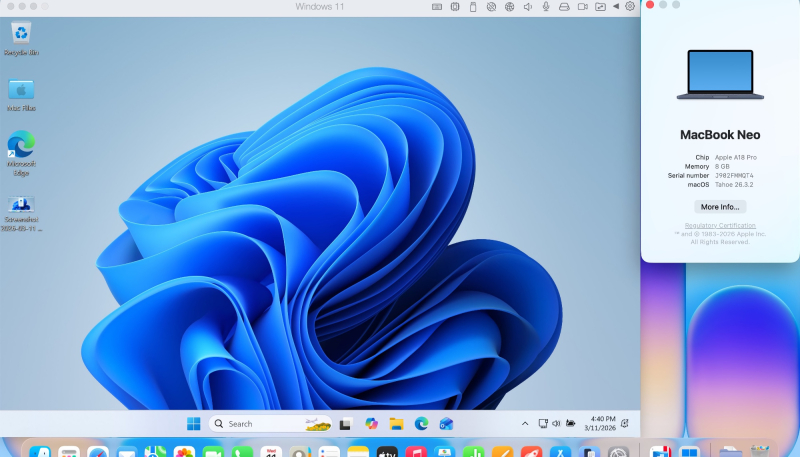Open Safari from macOS Dock
This screenshot has height=457, width=800.
tap(98, 452)
